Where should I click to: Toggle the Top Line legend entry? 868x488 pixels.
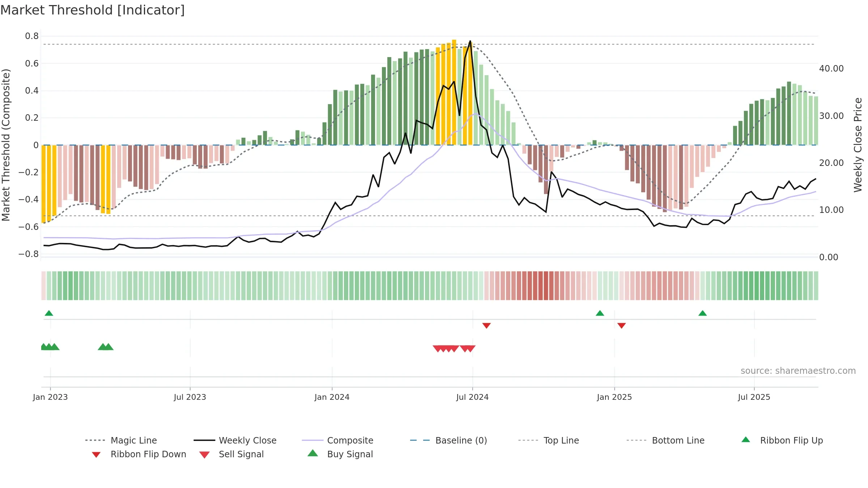coord(549,440)
